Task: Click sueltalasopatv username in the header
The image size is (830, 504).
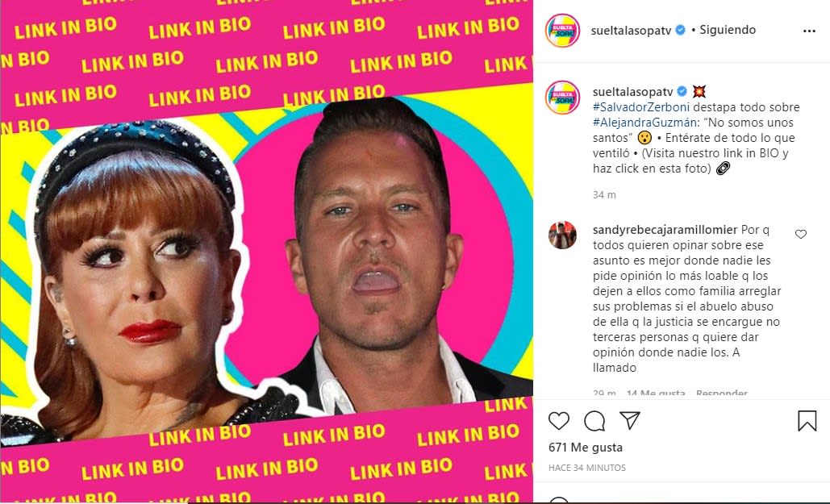Action: coord(631,30)
